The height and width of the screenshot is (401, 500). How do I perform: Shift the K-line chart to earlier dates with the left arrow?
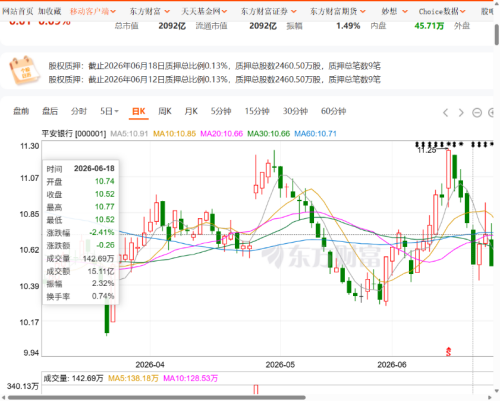click(x=445, y=113)
